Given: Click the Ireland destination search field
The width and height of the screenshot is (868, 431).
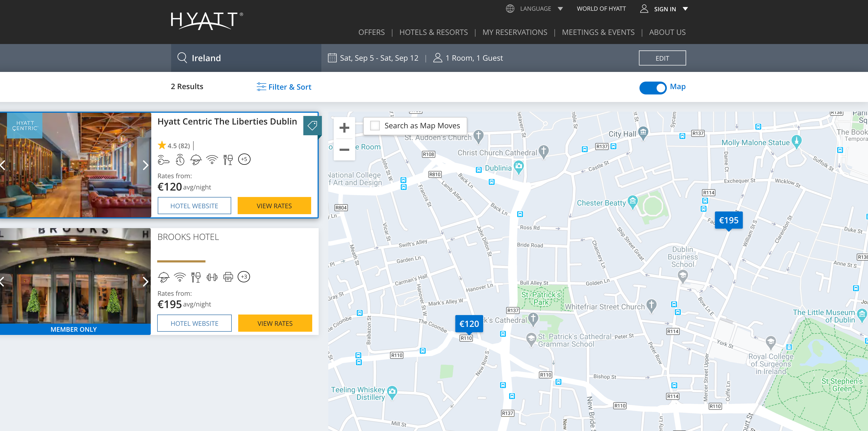Looking at the screenshot, I should pos(246,58).
